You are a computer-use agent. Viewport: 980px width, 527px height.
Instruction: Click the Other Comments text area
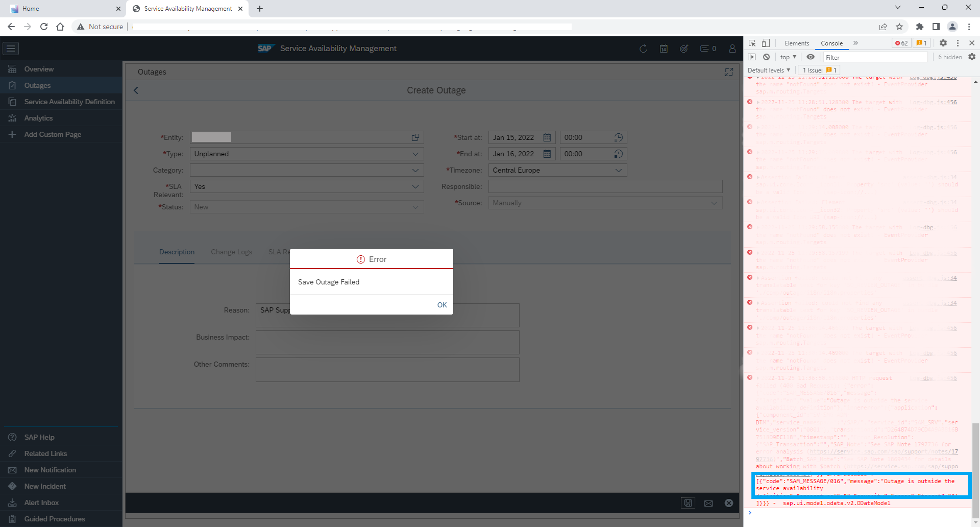tap(387, 370)
